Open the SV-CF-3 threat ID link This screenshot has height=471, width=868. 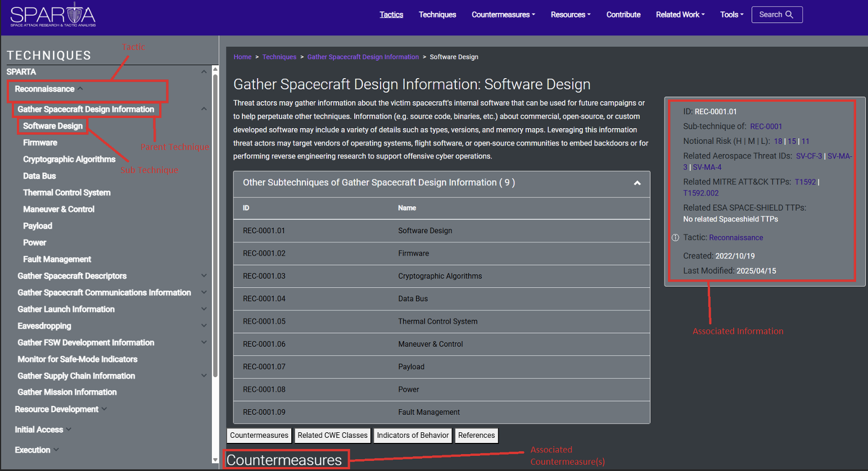click(809, 156)
